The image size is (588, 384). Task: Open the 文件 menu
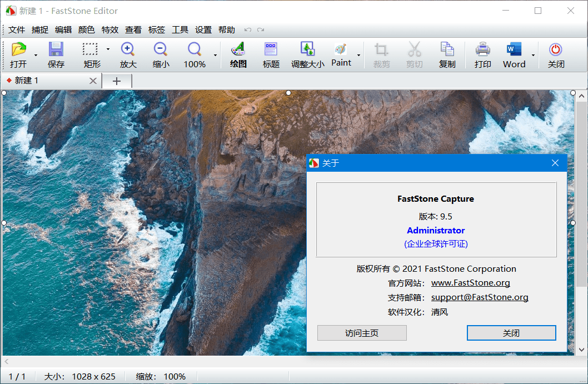17,29
